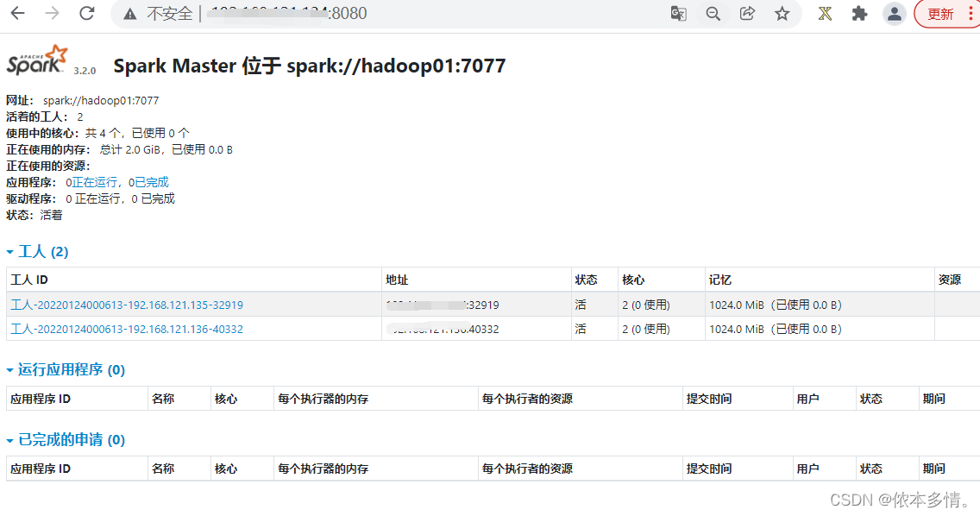This screenshot has width=980, height=516.
Task: Click the not-secure warning triangle icon
Action: pos(130,14)
